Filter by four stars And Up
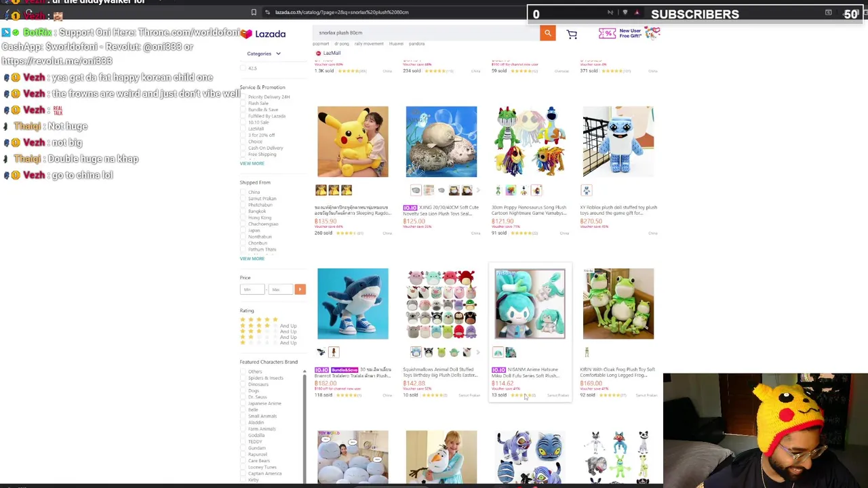This screenshot has height=488, width=868. [x=268, y=326]
